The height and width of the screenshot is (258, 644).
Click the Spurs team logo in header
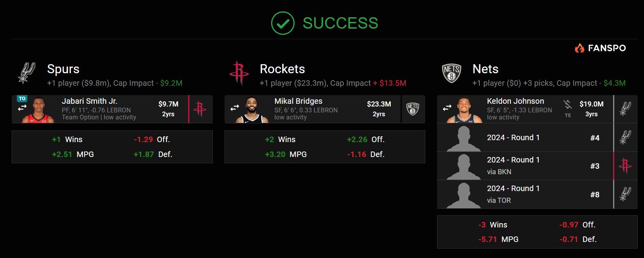[27, 73]
